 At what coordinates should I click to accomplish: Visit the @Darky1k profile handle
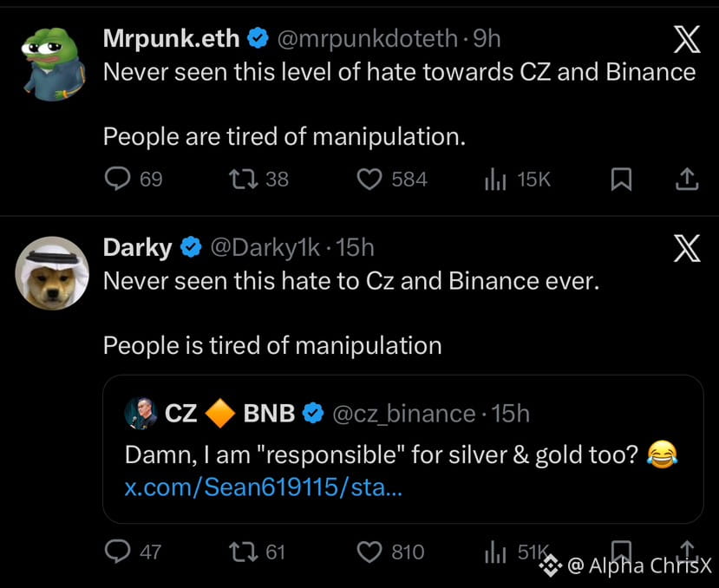click(265, 248)
